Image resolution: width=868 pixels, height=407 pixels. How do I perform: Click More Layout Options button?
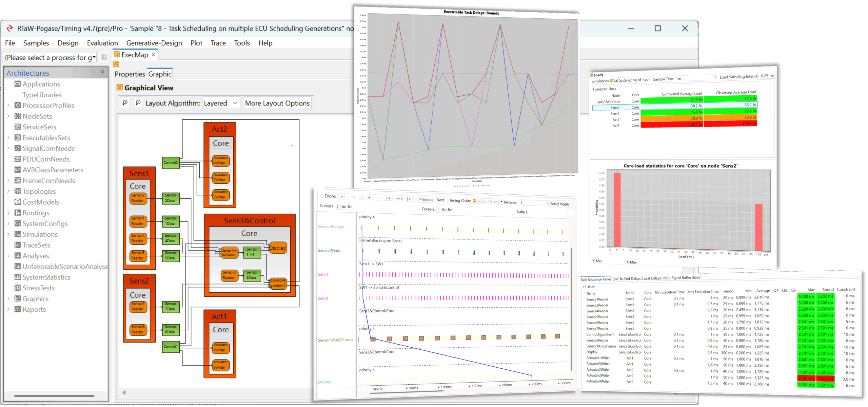pyautogui.click(x=277, y=103)
